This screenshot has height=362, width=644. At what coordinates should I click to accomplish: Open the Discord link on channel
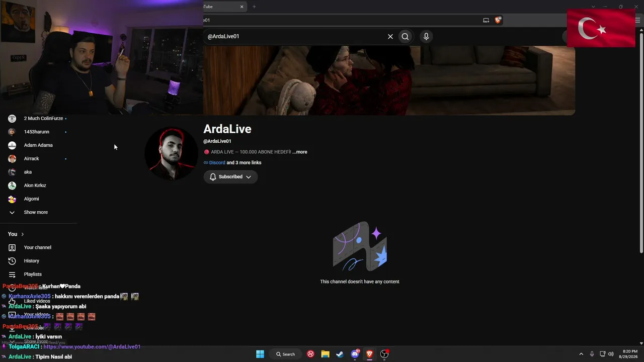click(x=217, y=163)
